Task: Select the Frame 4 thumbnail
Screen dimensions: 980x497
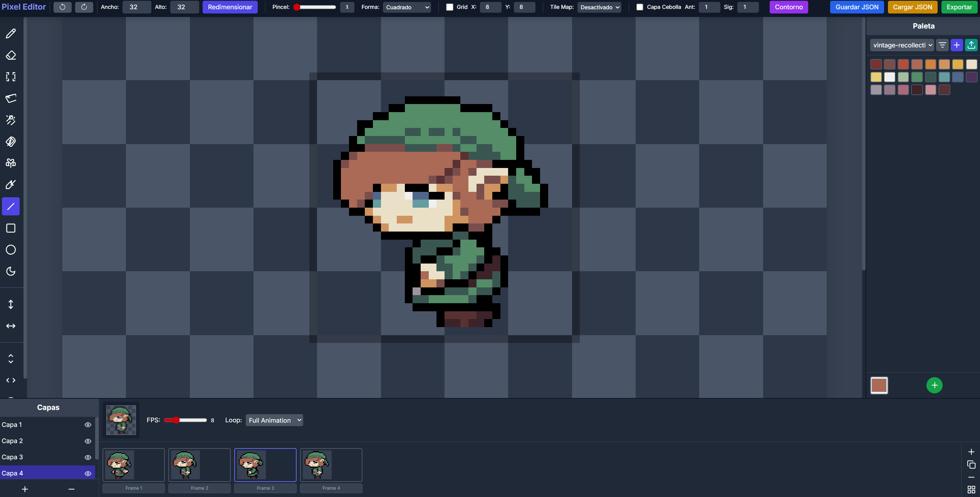Action: [x=331, y=465]
